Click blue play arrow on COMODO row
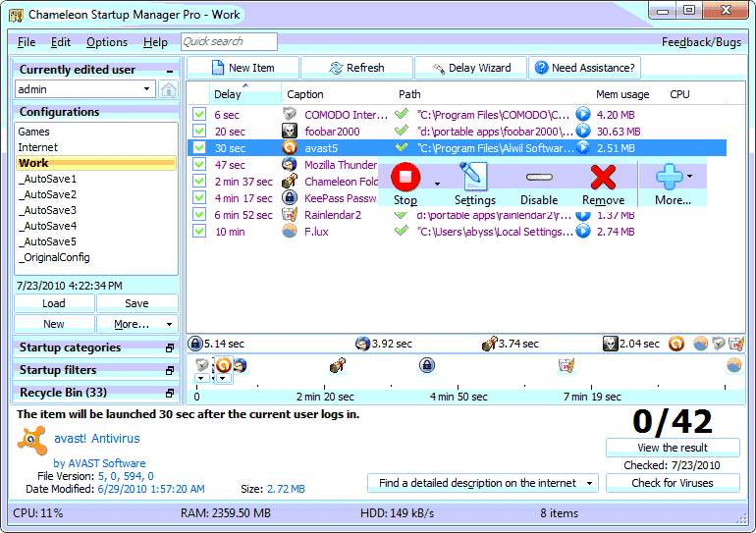The image size is (756, 533). [x=583, y=114]
